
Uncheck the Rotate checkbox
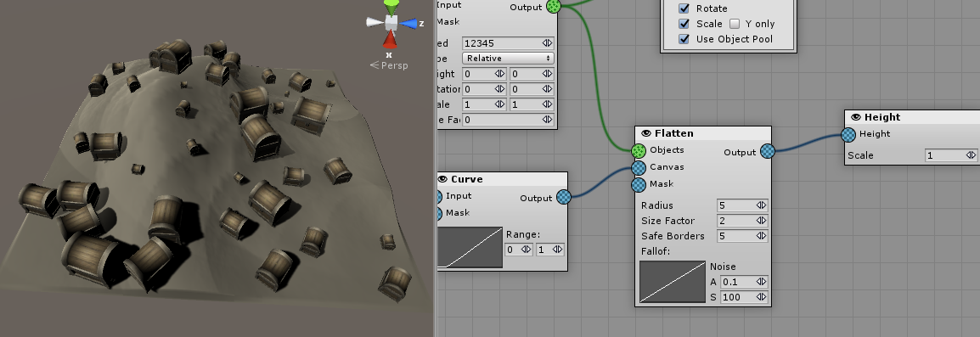pyautogui.click(x=684, y=8)
